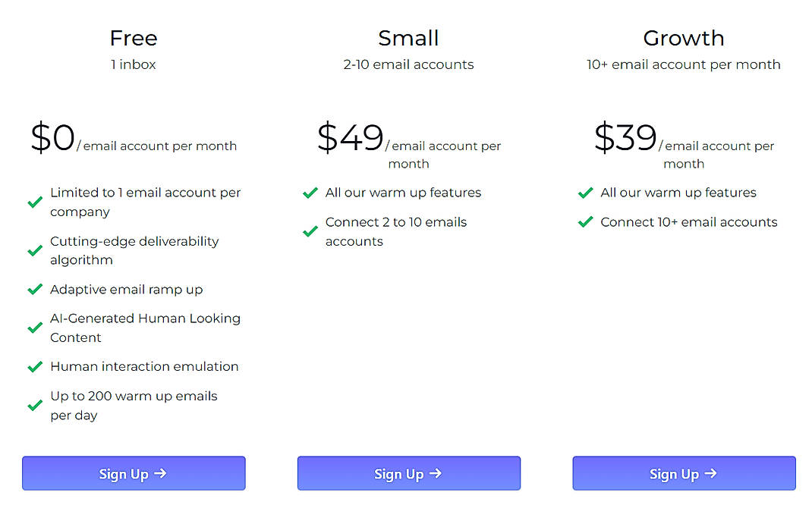Click the checkmark beside 'AI-Generated Human Looking Content'
The image size is (812, 505).
[35, 328]
